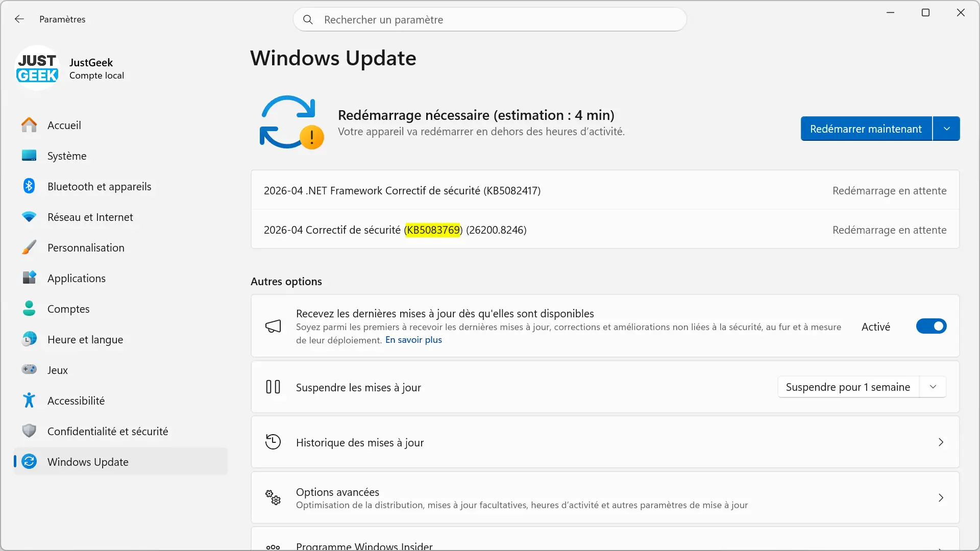Click the .NET Framework KB5082417 update row
Viewport: 980px width, 551px height.
pyautogui.click(x=605, y=190)
